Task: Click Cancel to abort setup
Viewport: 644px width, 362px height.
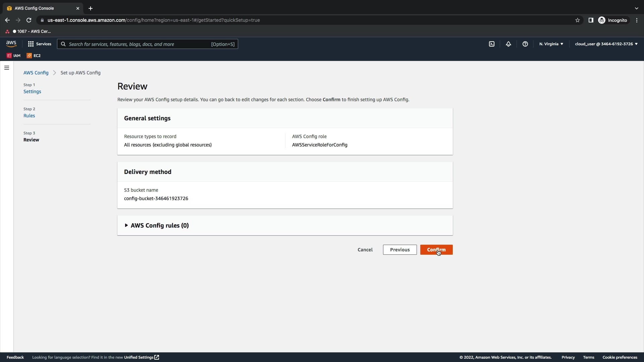Action: point(365,250)
